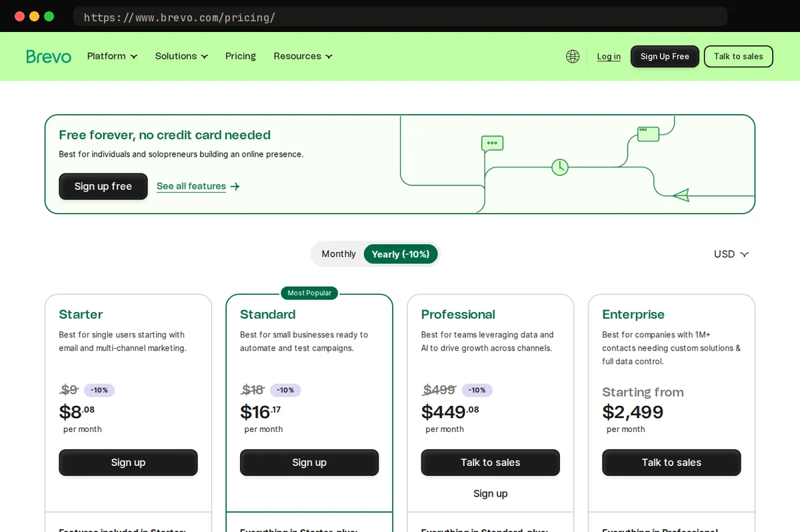Image resolution: width=800 pixels, height=532 pixels.
Task: Click the arrow next to See all features
Action: (235, 187)
